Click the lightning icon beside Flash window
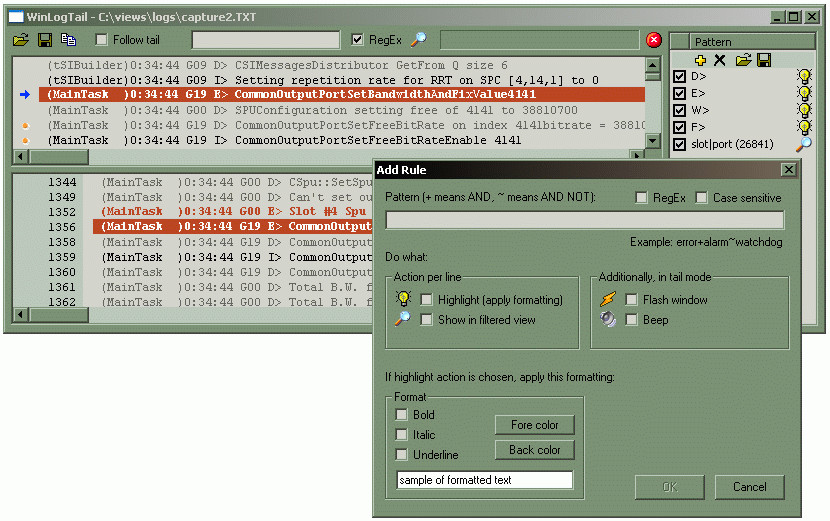 point(608,299)
